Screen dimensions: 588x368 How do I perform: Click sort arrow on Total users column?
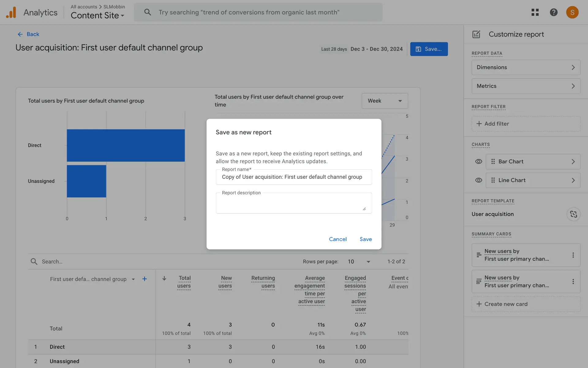click(164, 278)
